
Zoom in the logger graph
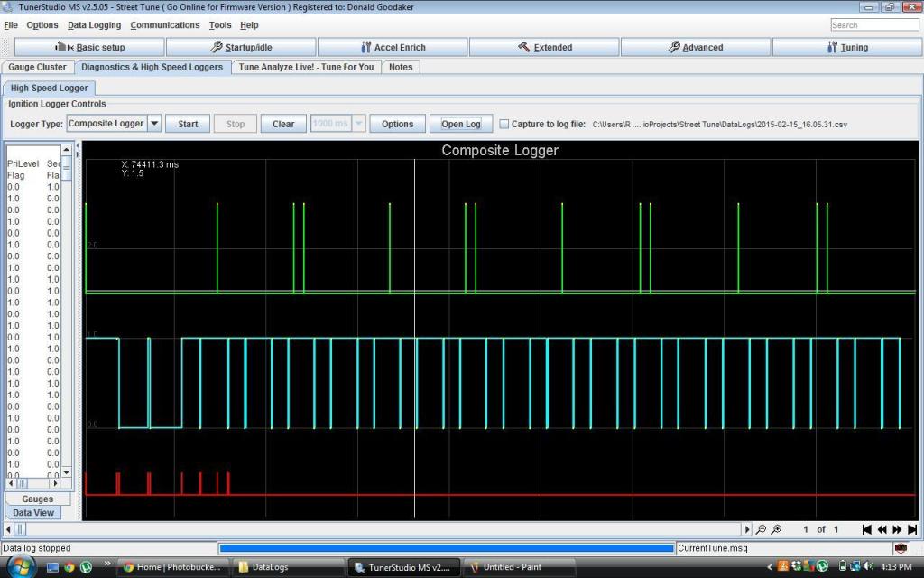776,529
